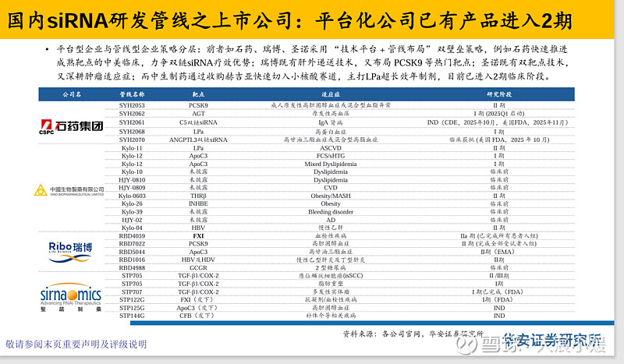624x364 pixels.
Task: Select the Kylo-0603 pipeline cell
Action: (x=132, y=196)
